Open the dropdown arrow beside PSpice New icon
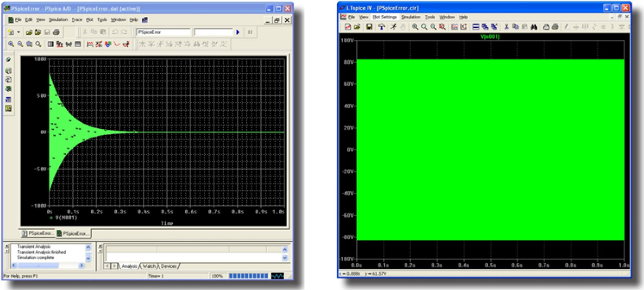Viewport: 644px width, 290px height. (x=19, y=32)
